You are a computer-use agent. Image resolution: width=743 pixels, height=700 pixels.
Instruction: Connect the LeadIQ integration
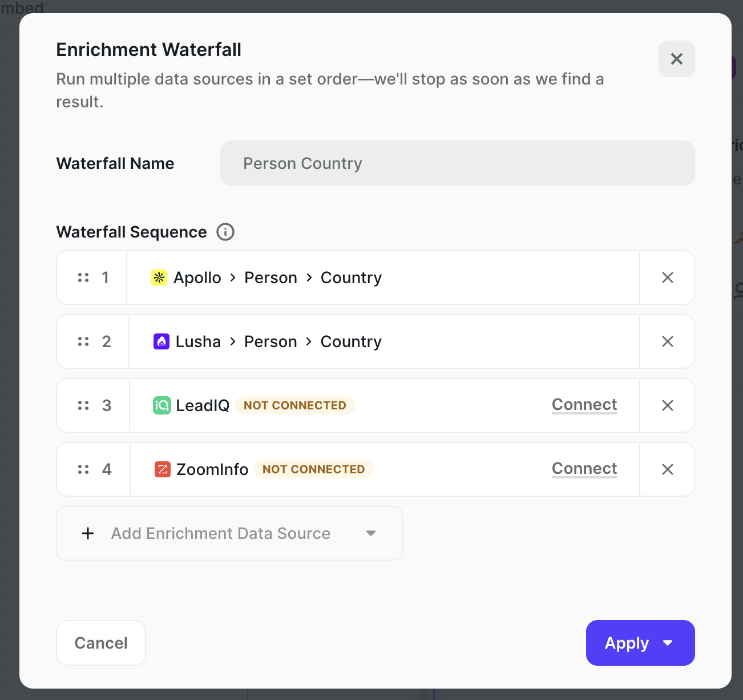pos(584,405)
